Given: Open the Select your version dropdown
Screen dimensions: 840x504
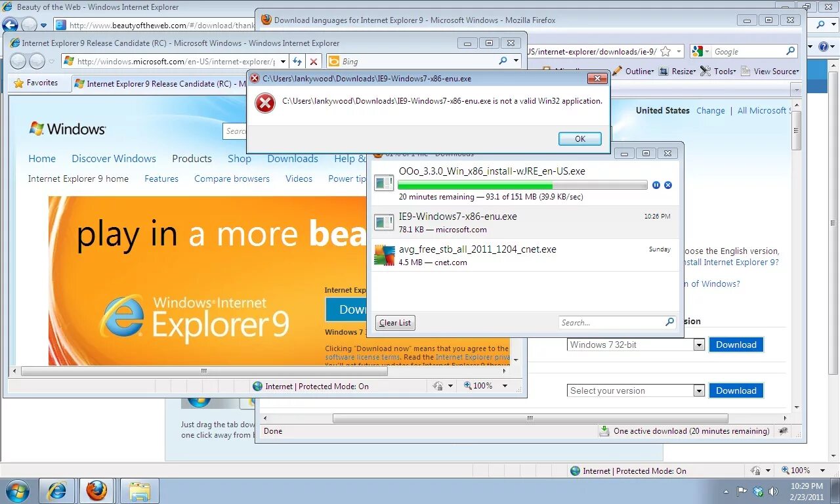Looking at the screenshot, I should 699,391.
